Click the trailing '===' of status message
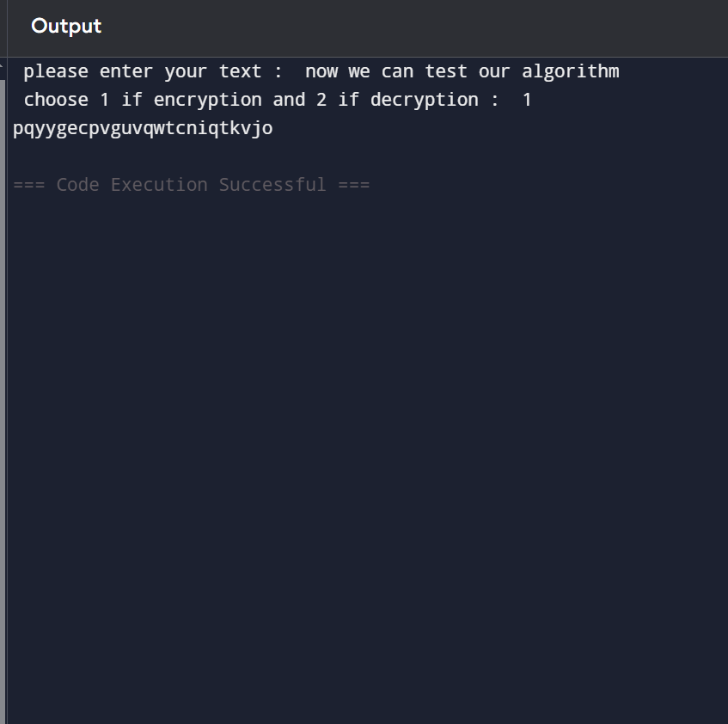728x724 pixels. pos(353,185)
